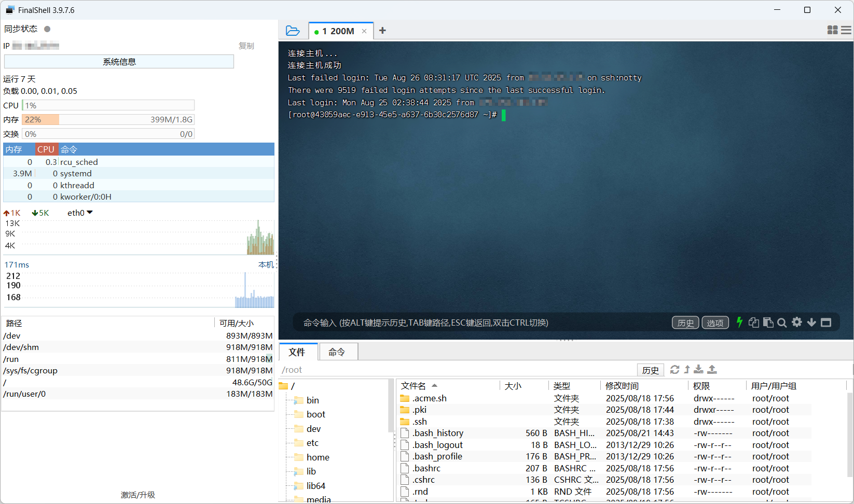854x504 pixels.
Task: Click the green lightning quick command icon
Action: click(739, 323)
